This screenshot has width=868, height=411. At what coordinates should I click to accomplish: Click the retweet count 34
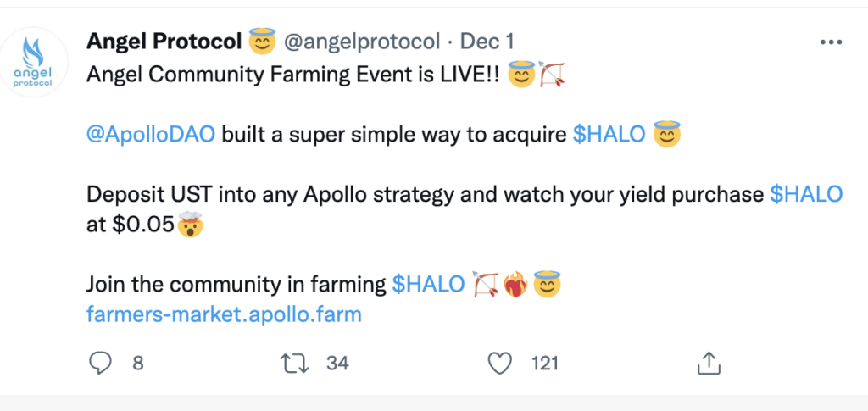[337, 364]
